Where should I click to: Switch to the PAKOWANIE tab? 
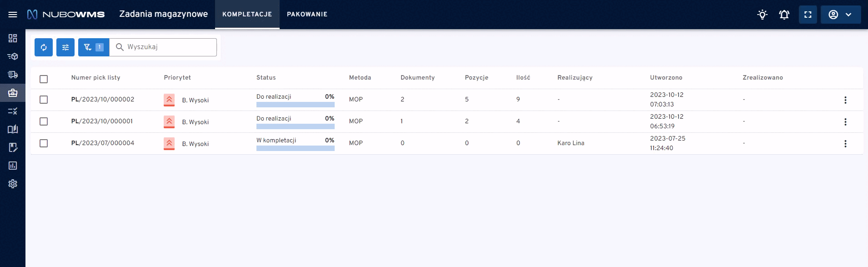pyautogui.click(x=307, y=15)
